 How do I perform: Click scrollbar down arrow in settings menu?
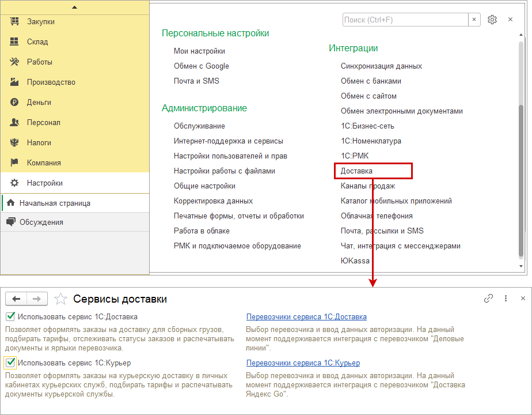point(521,266)
